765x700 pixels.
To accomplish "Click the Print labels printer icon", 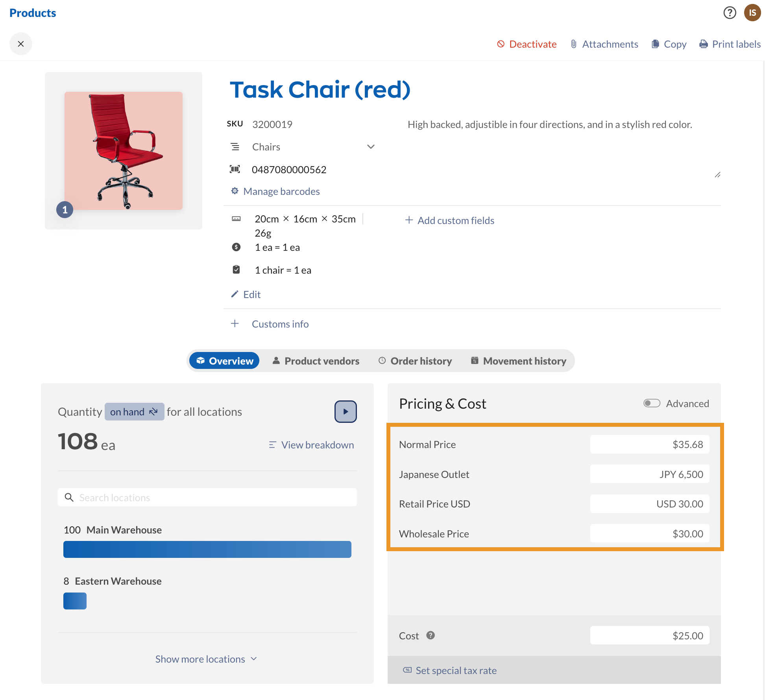I will click(703, 44).
